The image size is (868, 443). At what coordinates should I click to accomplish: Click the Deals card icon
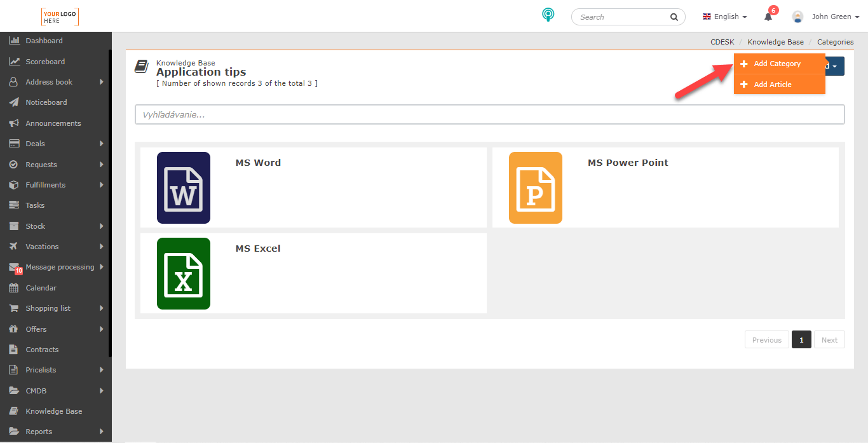pyautogui.click(x=13, y=144)
